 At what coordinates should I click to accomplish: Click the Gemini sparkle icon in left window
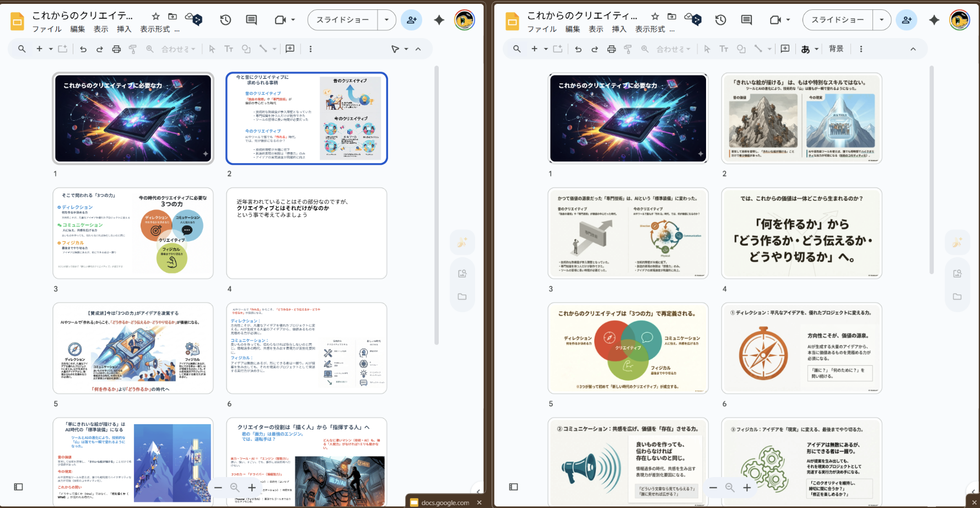click(439, 20)
